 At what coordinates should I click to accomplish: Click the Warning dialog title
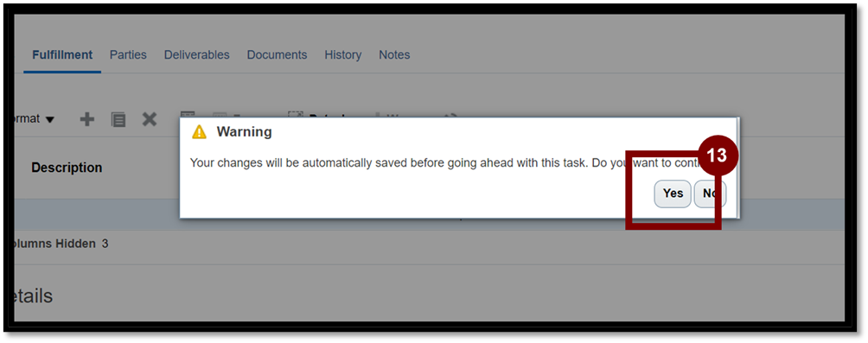coord(244,131)
